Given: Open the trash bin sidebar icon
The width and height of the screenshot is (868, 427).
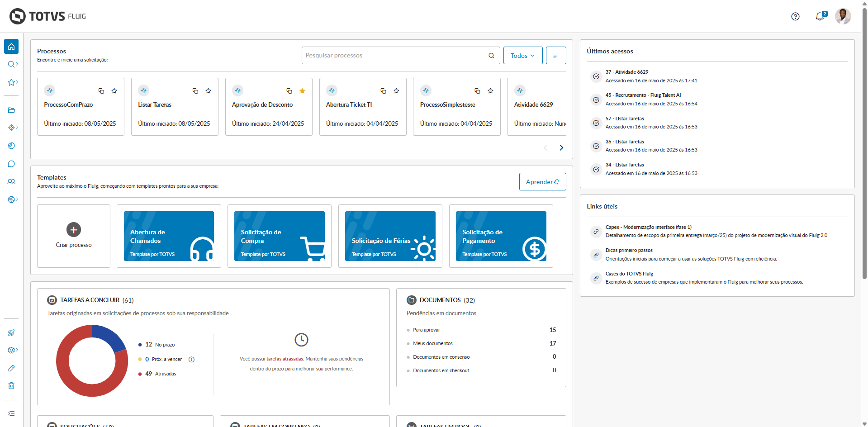Looking at the screenshot, I should coord(11,386).
